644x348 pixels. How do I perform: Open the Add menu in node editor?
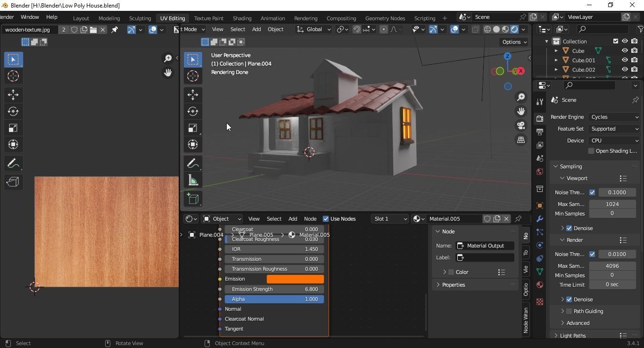tap(293, 219)
